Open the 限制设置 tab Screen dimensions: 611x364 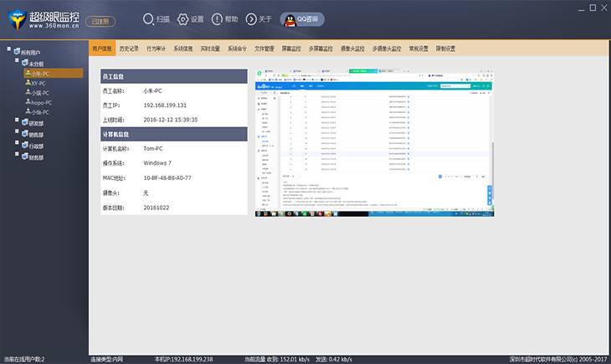click(445, 49)
